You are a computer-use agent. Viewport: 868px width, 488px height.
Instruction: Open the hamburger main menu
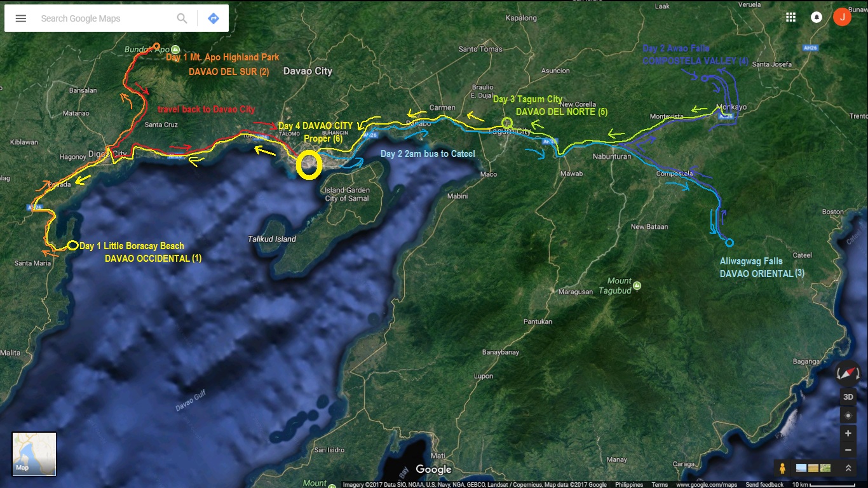coord(21,18)
